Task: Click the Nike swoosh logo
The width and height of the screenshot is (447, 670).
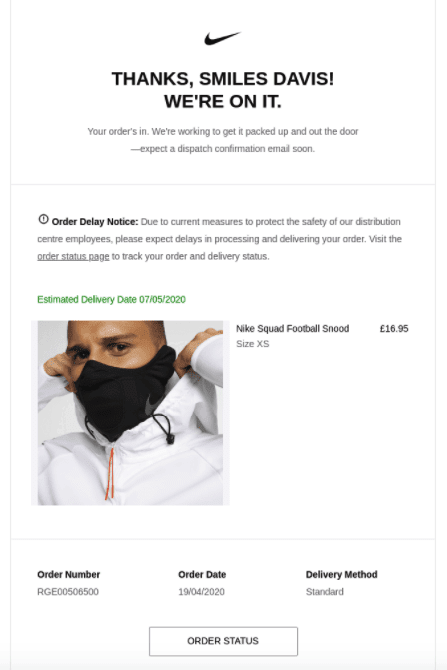Action: coord(223,38)
